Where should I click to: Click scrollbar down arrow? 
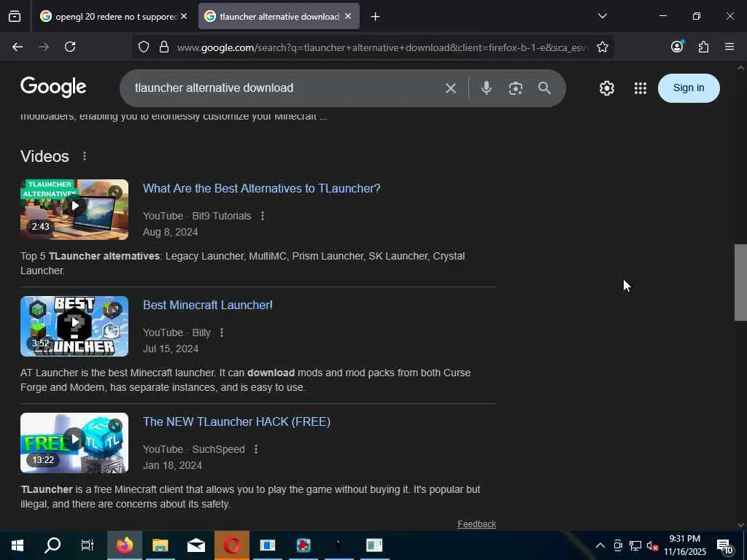click(x=740, y=525)
